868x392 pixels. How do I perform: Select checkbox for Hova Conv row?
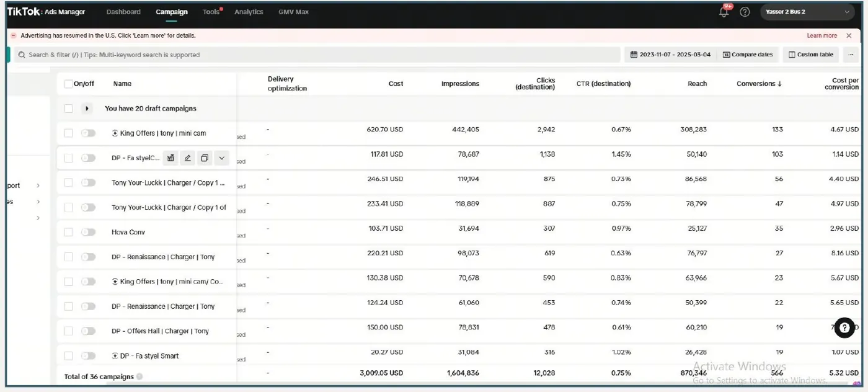(68, 232)
